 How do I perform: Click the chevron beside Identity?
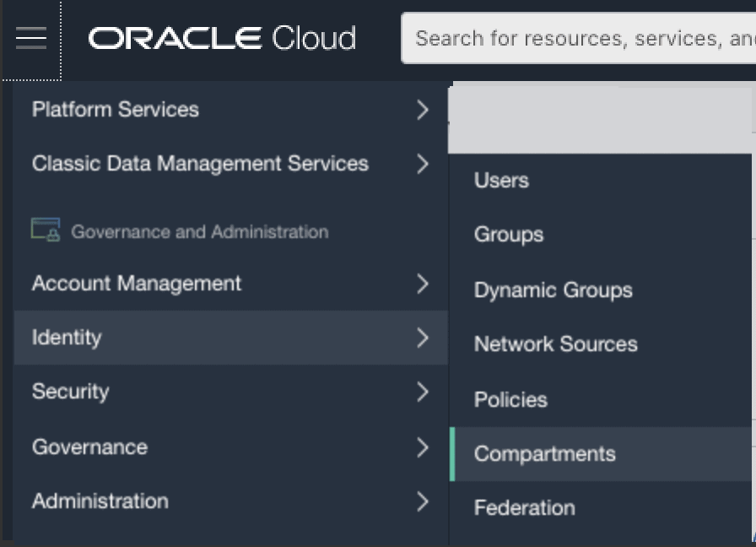point(423,338)
